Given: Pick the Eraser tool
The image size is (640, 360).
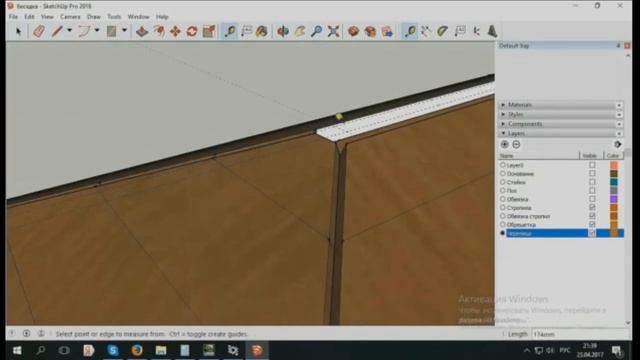Looking at the screenshot, I should (x=39, y=31).
